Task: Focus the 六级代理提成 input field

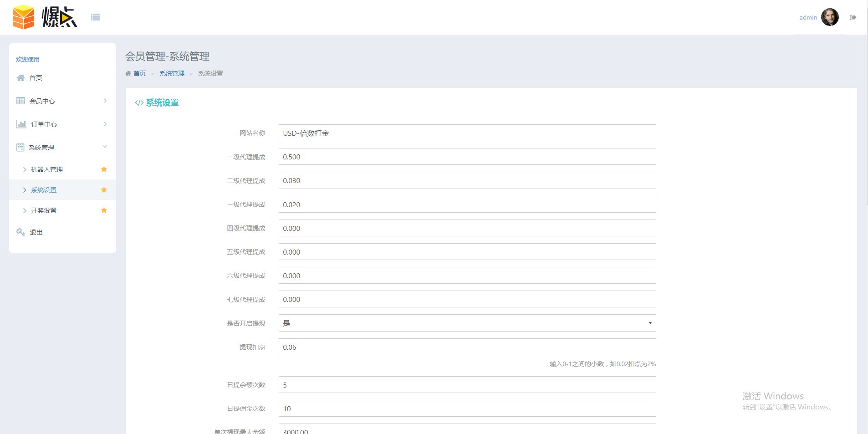Action: (467, 276)
